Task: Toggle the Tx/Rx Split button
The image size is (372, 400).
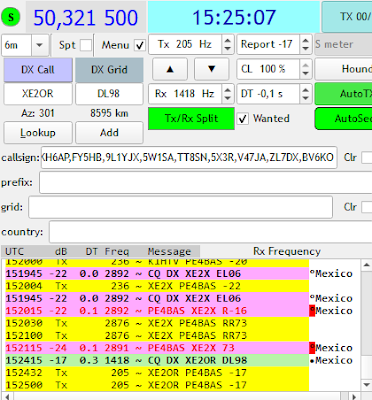Action: pos(191,118)
